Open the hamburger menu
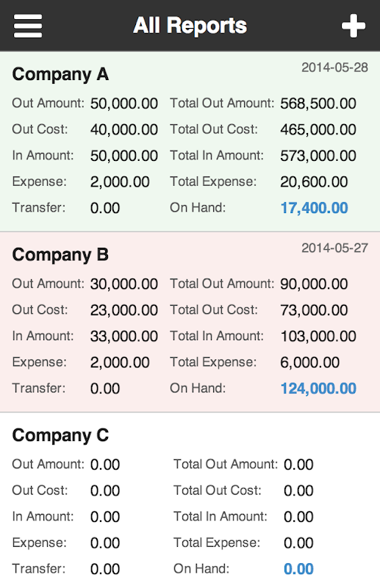Screen dimensions: 380x588 coord(28,26)
